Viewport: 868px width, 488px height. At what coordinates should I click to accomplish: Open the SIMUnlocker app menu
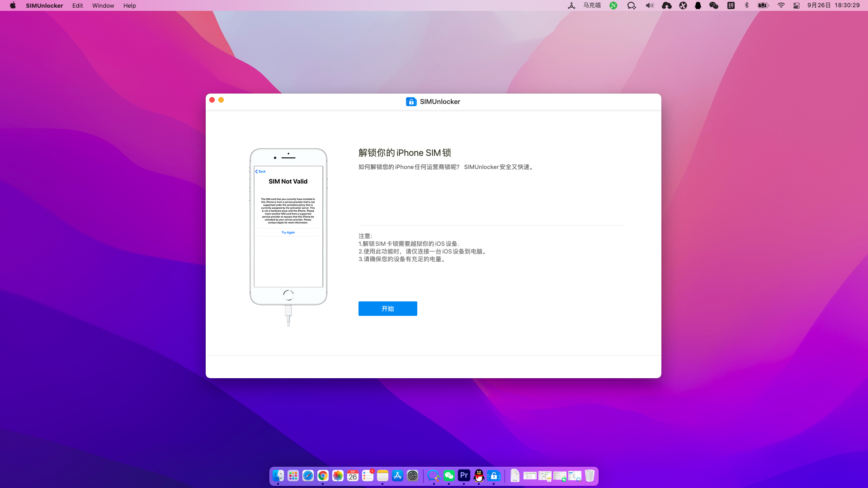point(44,5)
